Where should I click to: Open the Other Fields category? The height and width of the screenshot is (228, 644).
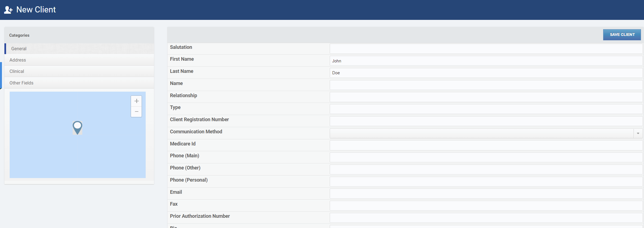(22, 83)
